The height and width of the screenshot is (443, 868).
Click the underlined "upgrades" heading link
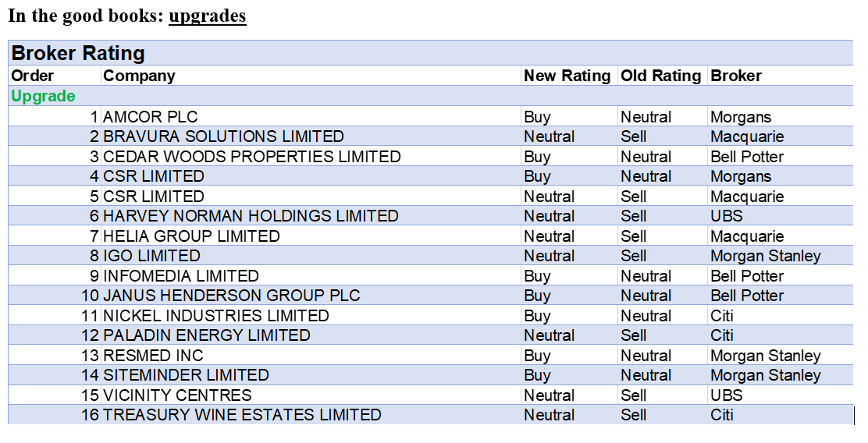[207, 16]
